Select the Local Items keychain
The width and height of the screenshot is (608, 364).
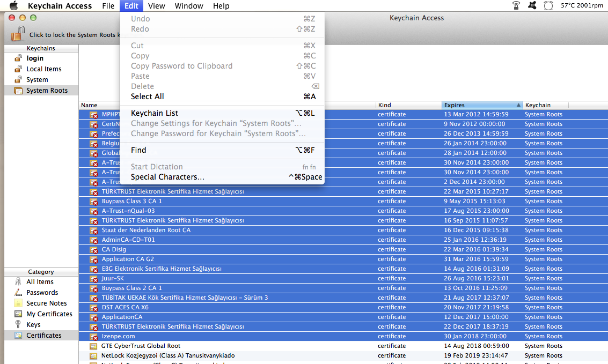(x=41, y=69)
